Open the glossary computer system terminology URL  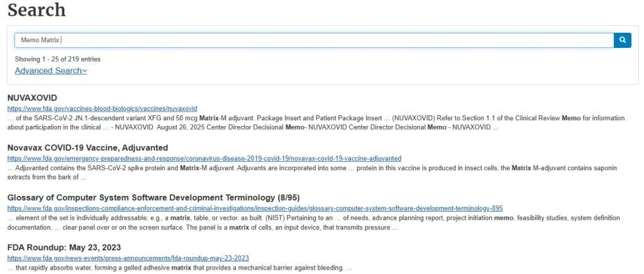point(255,208)
